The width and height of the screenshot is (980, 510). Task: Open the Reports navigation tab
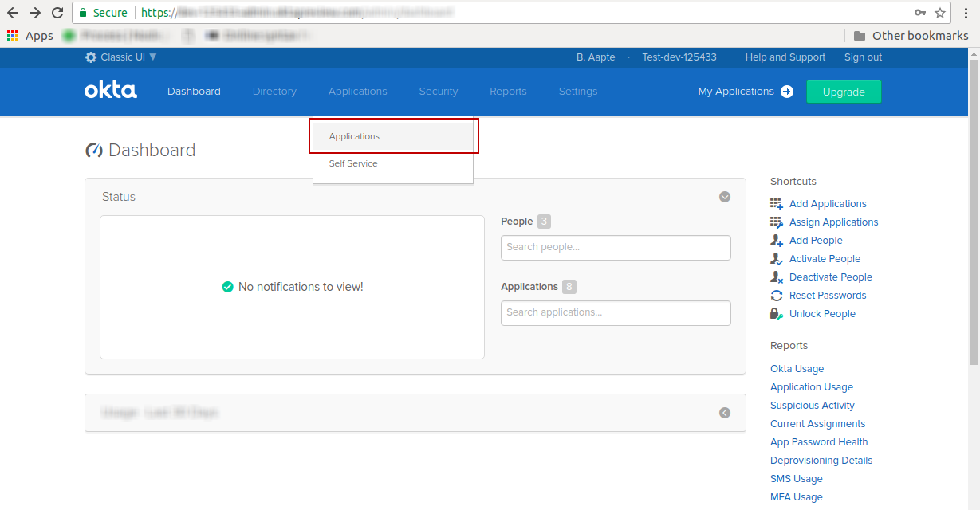[x=508, y=91]
